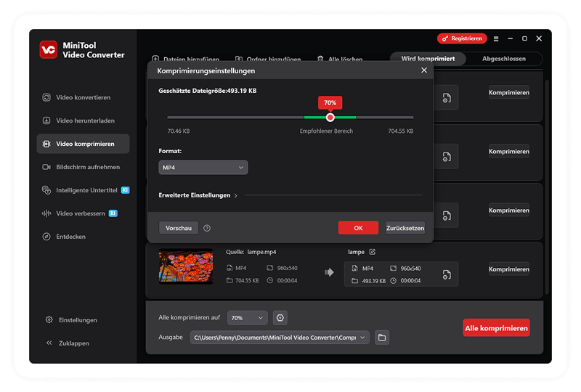
Task: Click the red Registrieren button
Action: [x=462, y=38]
